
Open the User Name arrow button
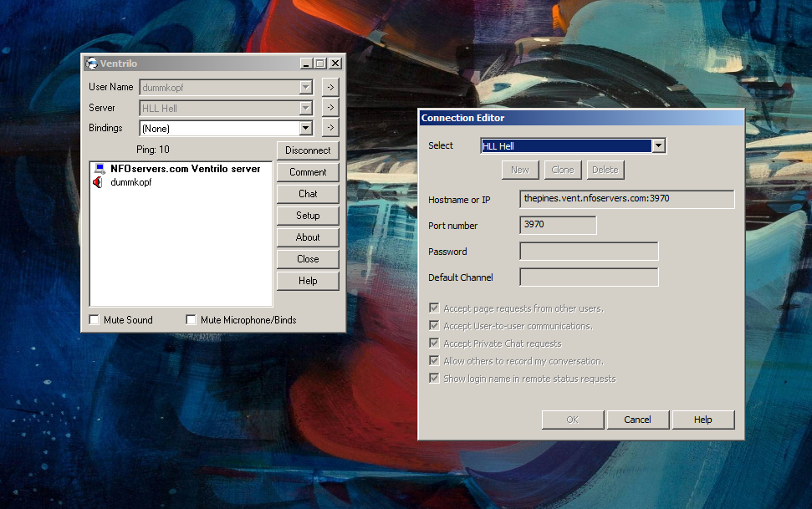[330, 87]
